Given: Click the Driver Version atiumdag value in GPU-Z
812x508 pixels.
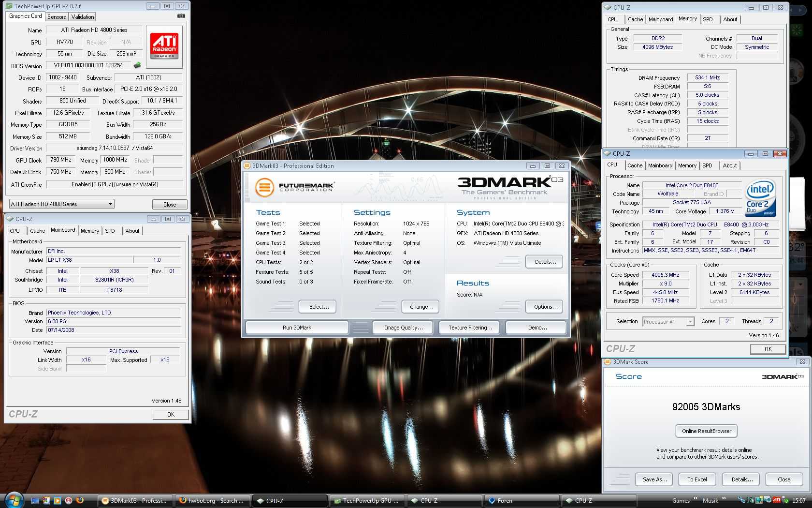Looking at the screenshot, I should click(115, 148).
